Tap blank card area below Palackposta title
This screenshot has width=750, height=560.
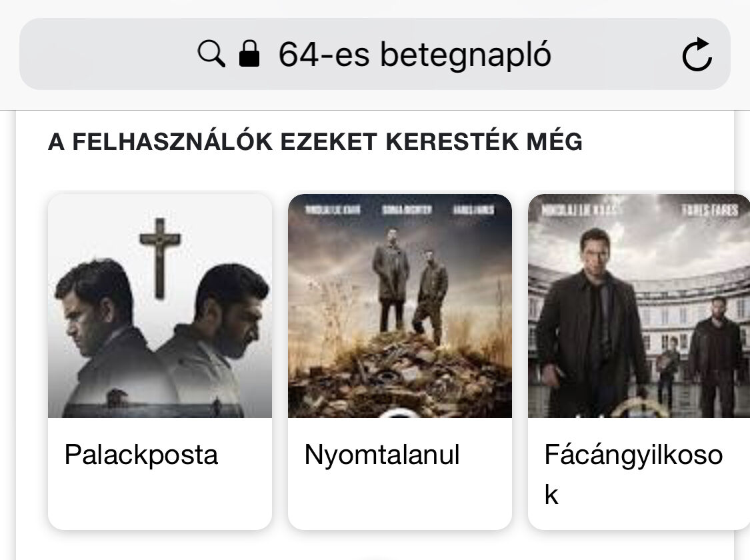pos(160,500)
